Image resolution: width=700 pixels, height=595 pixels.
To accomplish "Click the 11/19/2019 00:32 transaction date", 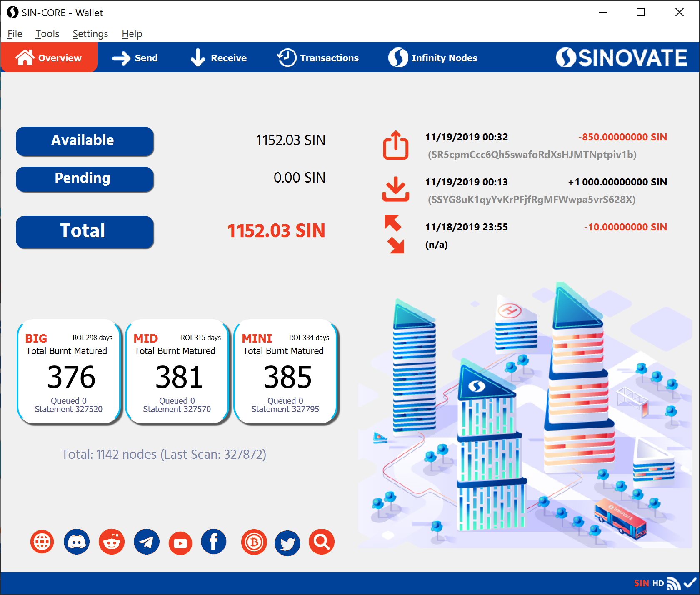I will point(467,137).
